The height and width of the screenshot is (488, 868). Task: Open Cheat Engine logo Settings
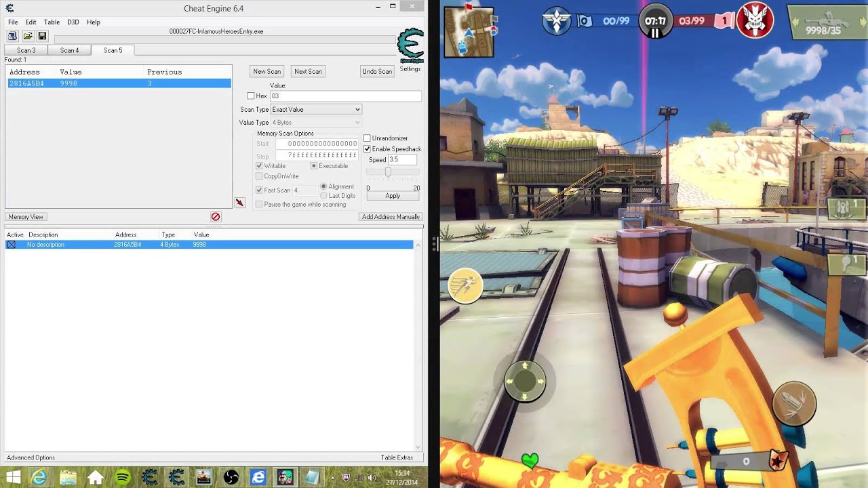(x=410, y=50)
